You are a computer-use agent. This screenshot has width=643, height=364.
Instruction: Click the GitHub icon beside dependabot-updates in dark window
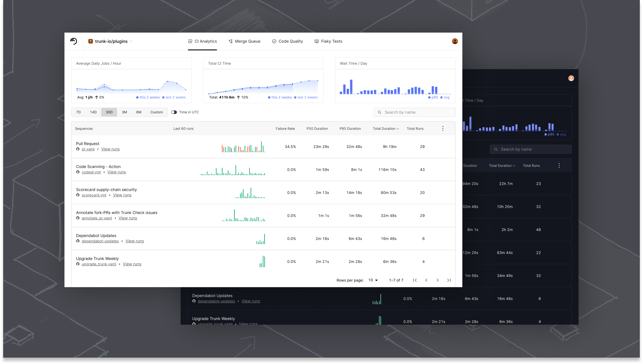point(194,301)
